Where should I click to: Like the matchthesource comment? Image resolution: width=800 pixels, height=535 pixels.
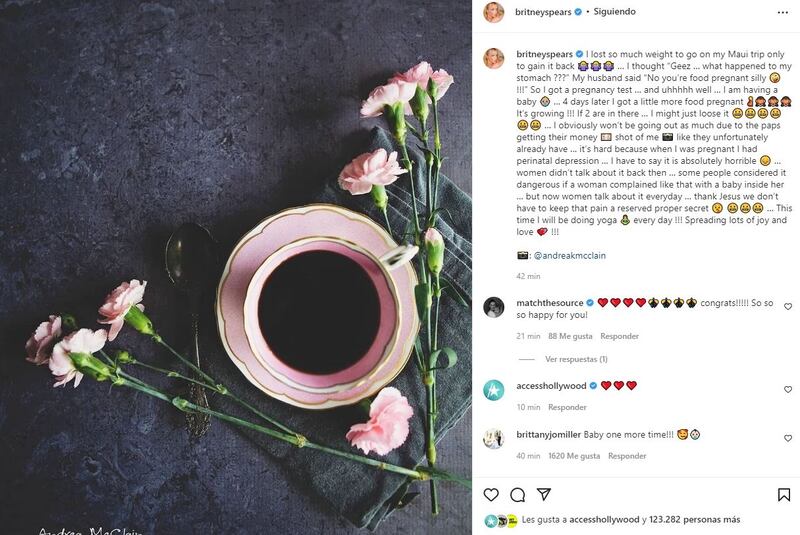[788, 307]
